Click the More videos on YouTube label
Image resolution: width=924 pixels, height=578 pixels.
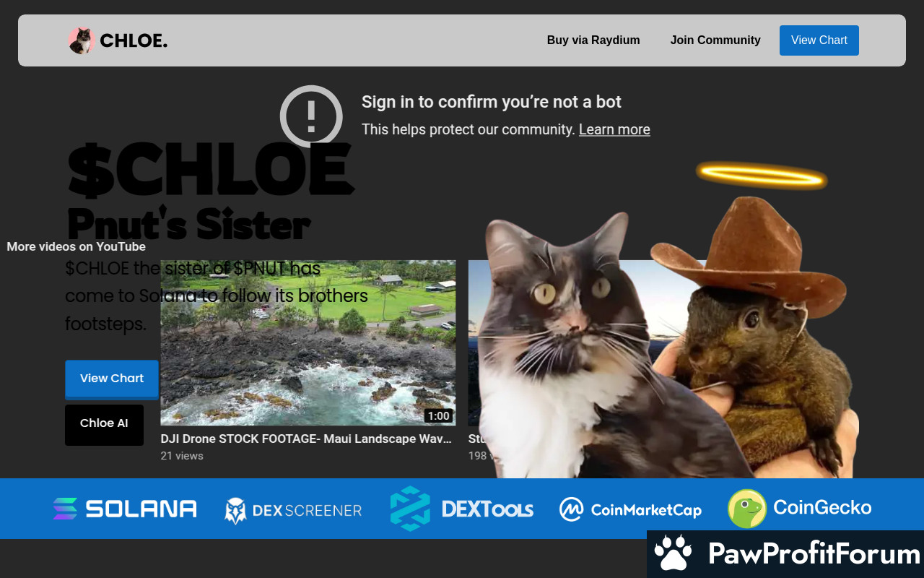(76, 246)
